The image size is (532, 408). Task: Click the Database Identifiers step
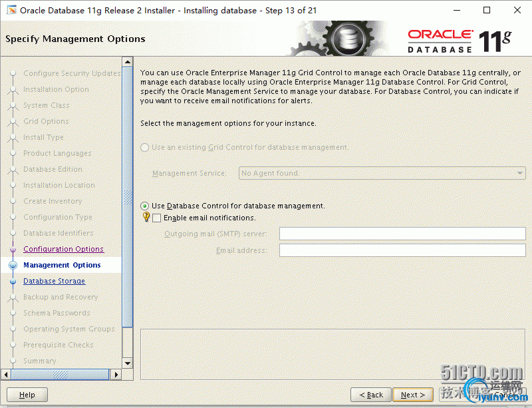click(59, 233)
